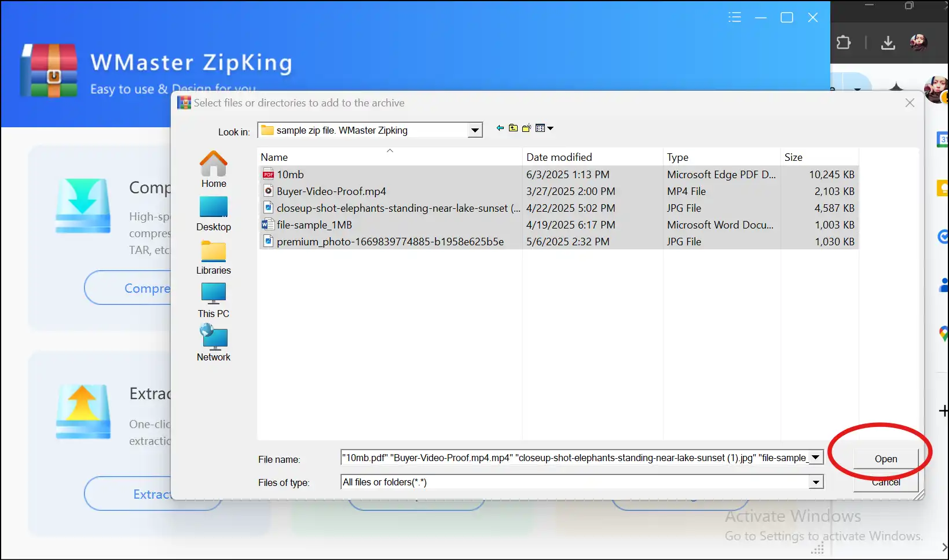This screenshot has height=560, width=949.
Task: Select premium_photo-1669839774885-b1958e625b5e file name
Action: point(390,241)
